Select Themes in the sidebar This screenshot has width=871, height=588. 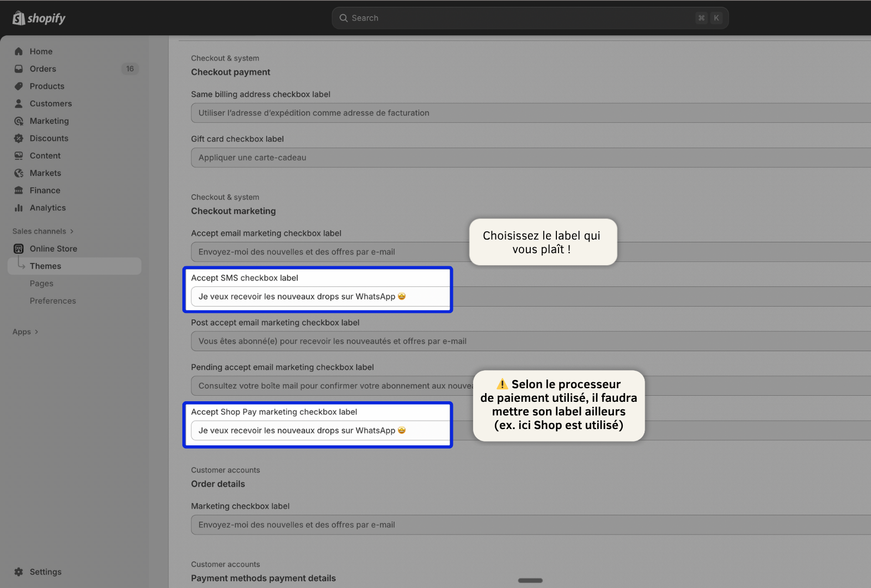[x=46, y=266]
